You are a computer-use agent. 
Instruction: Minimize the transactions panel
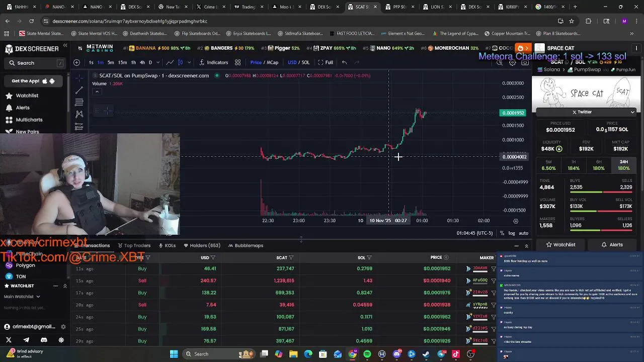click(516, 246)
